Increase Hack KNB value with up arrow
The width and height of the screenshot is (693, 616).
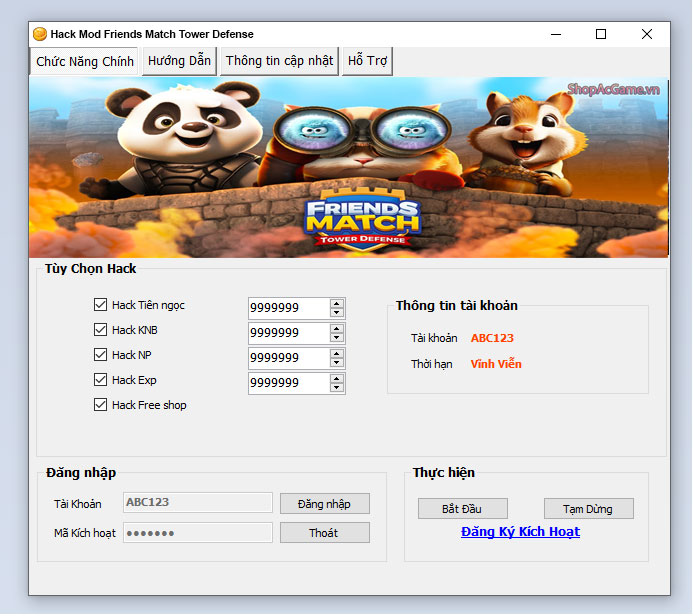pos(337,329)
